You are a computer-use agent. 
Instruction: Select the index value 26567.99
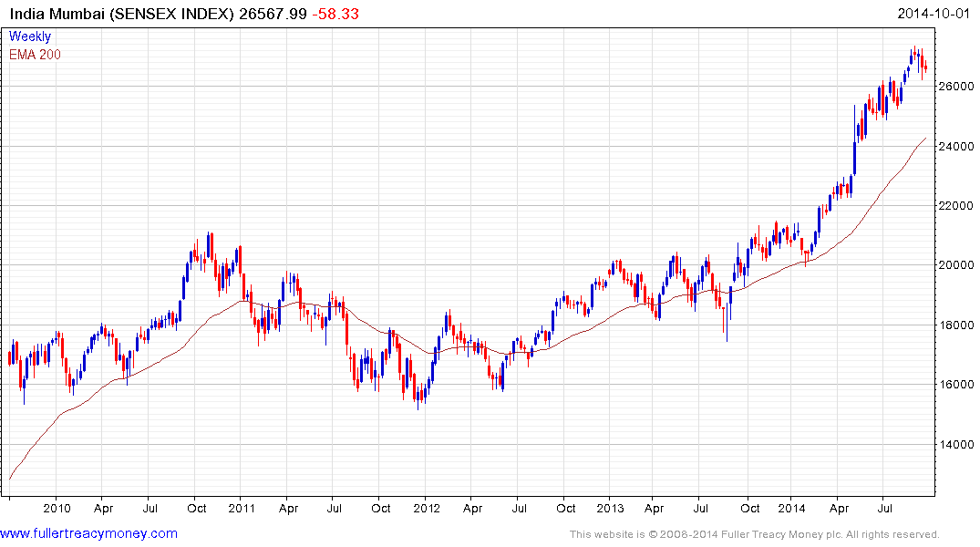tap(273, 14)
